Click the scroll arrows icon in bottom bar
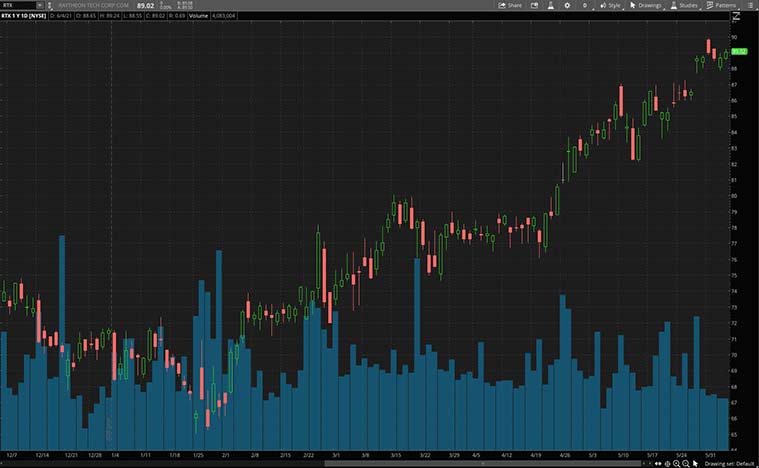This screenshot has height=468, width=759. coord(658,464)
